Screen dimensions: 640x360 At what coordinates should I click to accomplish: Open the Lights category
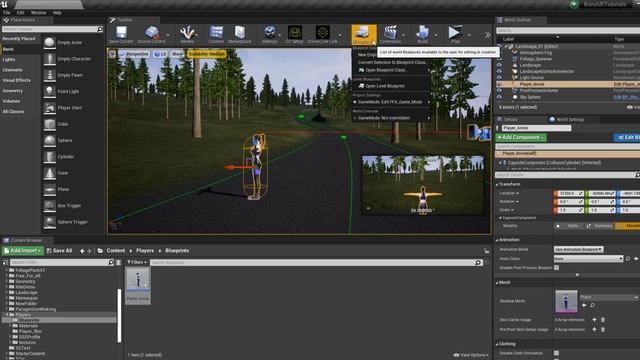click(x=9, y=60)
